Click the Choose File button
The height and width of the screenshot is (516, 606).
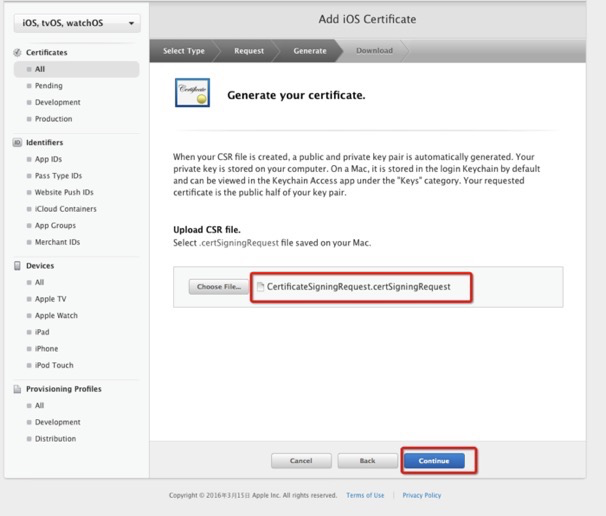pos(217,287)
